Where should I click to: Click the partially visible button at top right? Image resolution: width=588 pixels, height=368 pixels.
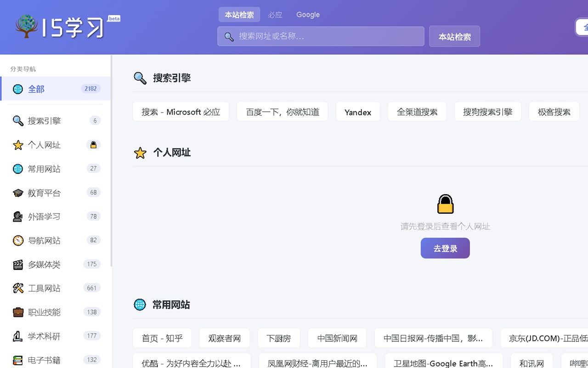[x=582, y=27]
